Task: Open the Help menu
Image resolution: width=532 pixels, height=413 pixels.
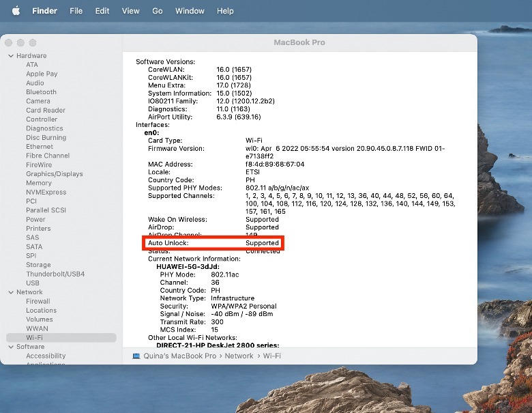Action: coord(225,11)
